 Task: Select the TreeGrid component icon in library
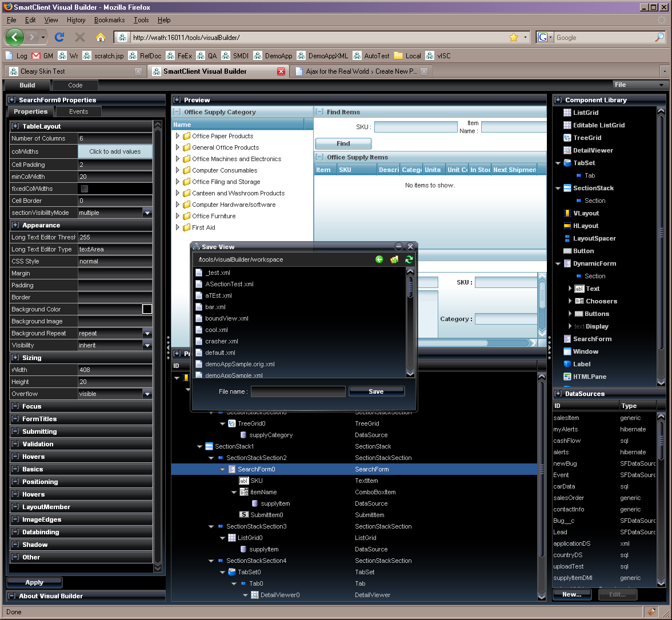[x=567, y=138]
